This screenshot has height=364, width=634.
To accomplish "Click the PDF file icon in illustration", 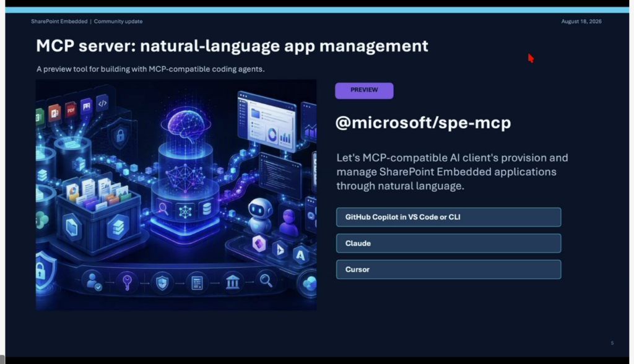I will [x=71, y=110].
